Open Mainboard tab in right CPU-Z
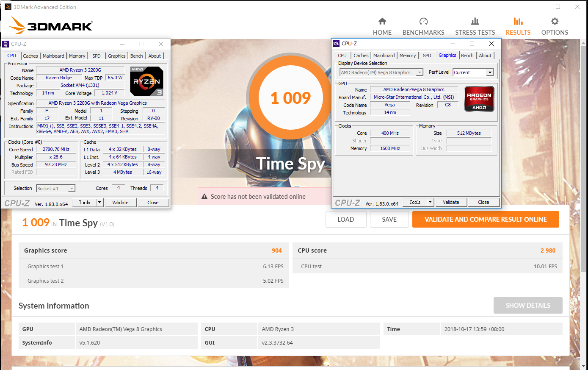 pyautogui.click(x=384, y=56)
